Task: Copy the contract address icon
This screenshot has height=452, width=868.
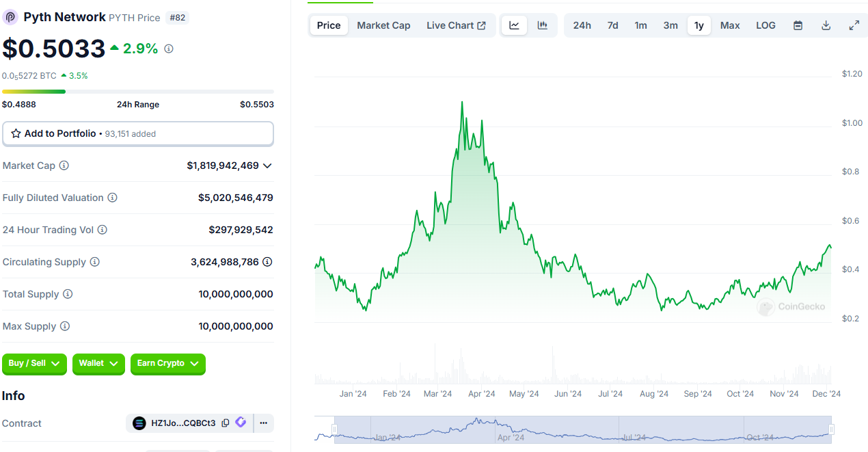Action: [226, 423]
